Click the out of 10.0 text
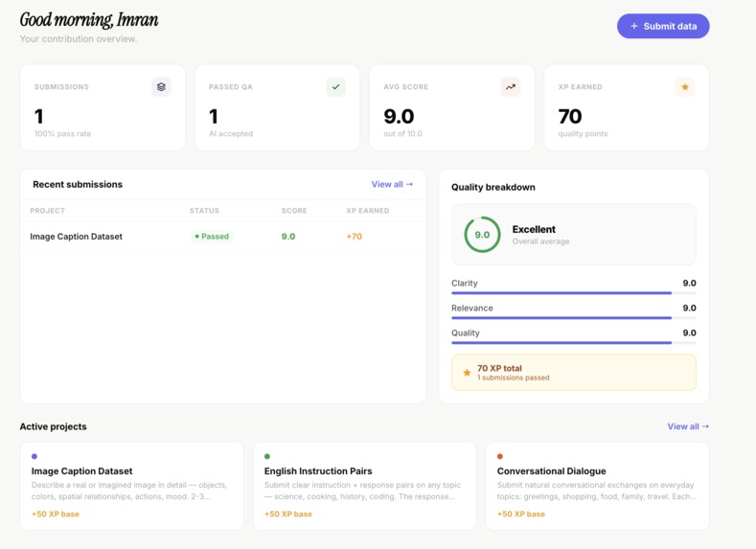 click(402, 133)
